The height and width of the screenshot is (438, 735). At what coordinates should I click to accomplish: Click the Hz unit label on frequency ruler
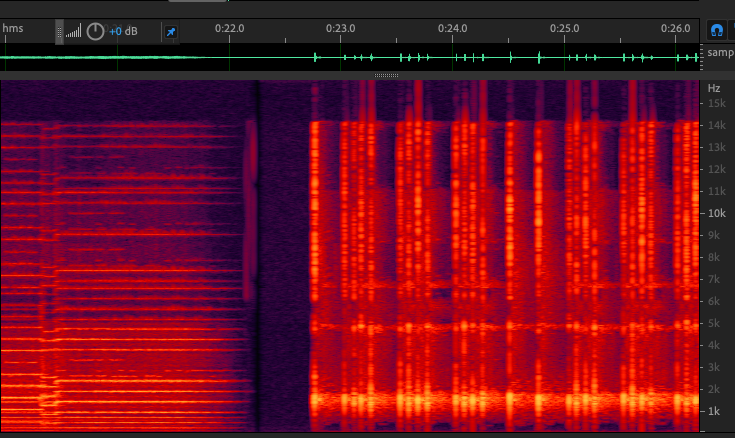[x=714, y=88]
